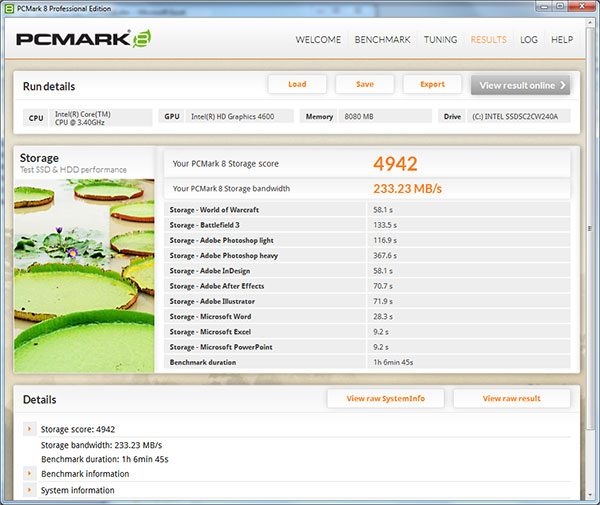
Task: Select Storage - Microsoft Word row
Action: [x=367, y=317]
